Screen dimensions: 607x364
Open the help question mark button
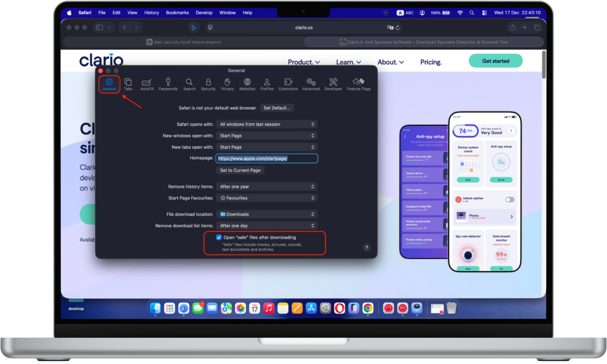tap(366, 248)
